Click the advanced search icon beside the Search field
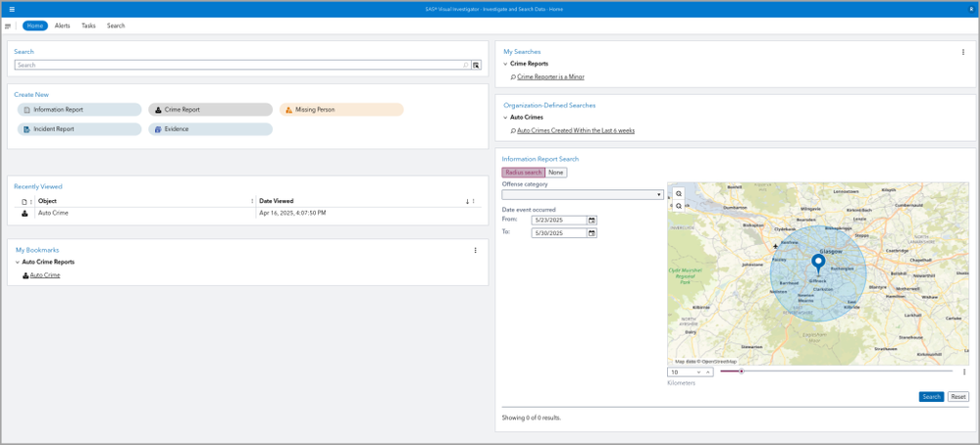This screenshot has width=980, height=445. click(x=476, y=65)
